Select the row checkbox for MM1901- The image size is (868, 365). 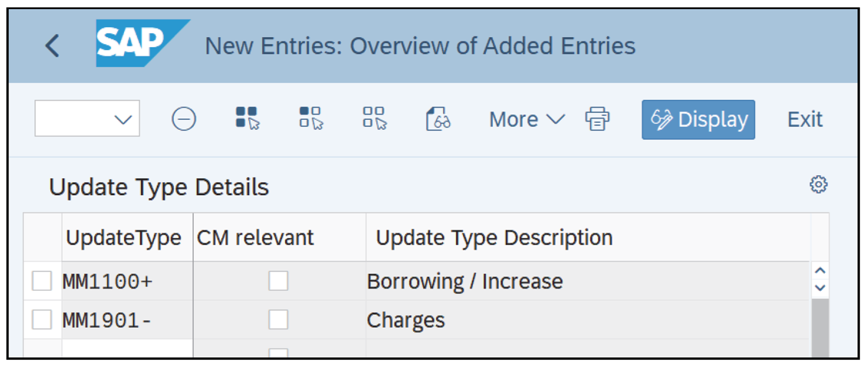(42, 319)
